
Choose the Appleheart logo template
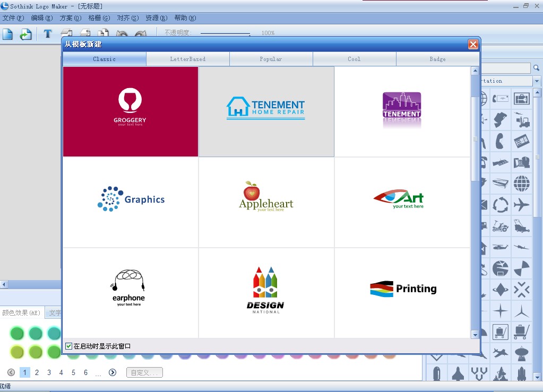click(x=266, y=203)
